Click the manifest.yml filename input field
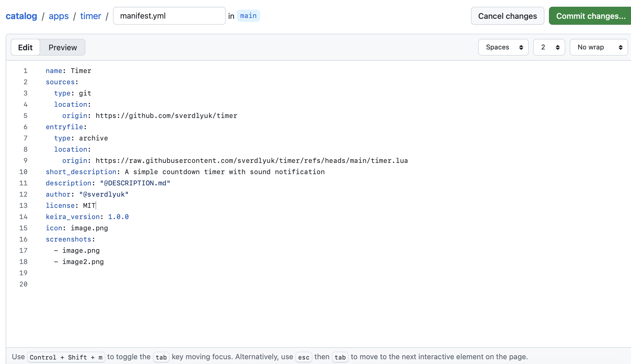The image size is (631, 364). pyautogui.click(x=169, y=16)
